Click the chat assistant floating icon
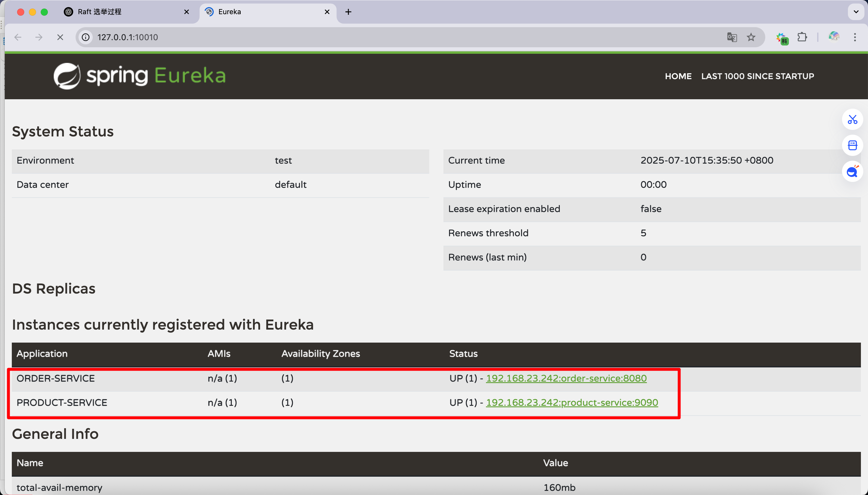Viewport: 868px width, 495px height. click(x=852, y=172)
